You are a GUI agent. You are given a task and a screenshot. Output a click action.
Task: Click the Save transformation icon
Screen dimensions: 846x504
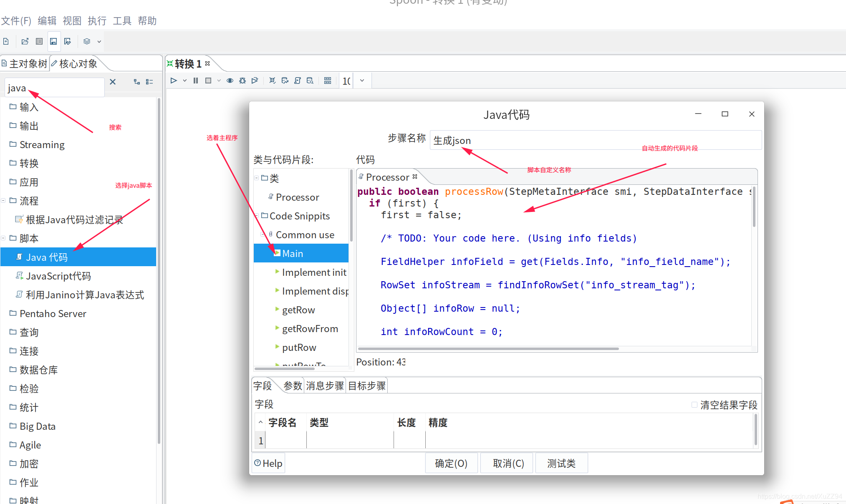pyautogui.click(x=54, y=41)
